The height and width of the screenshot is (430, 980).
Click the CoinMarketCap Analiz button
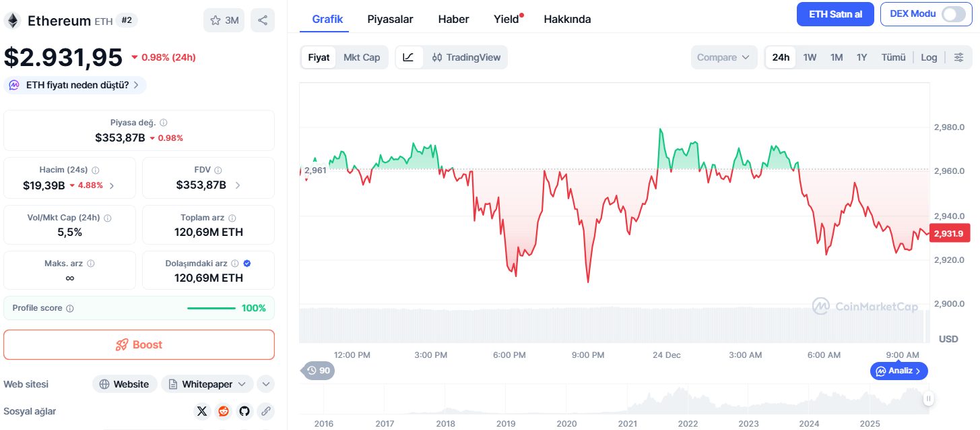tap(899, 371)
